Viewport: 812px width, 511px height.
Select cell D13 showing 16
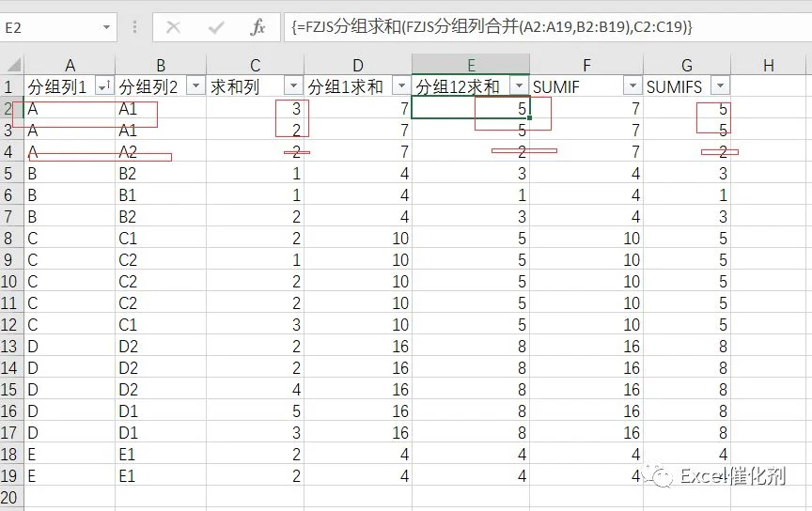point(358,347)
